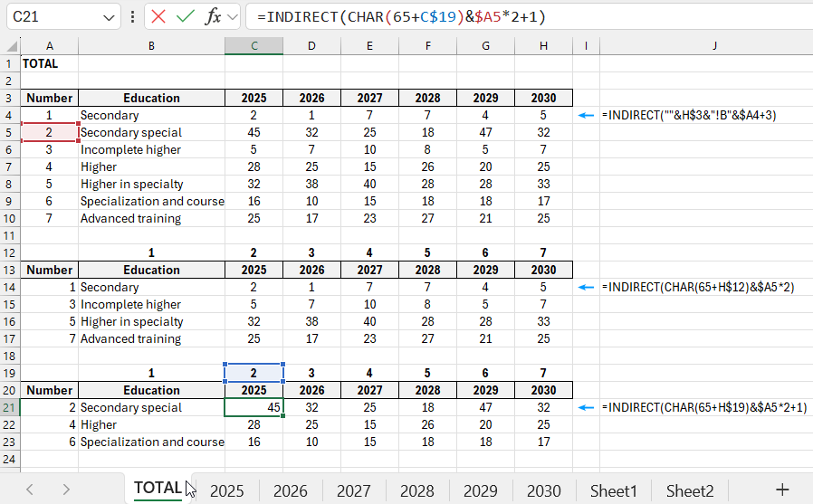Open Insert Function fx dialog

coord(213,16)
